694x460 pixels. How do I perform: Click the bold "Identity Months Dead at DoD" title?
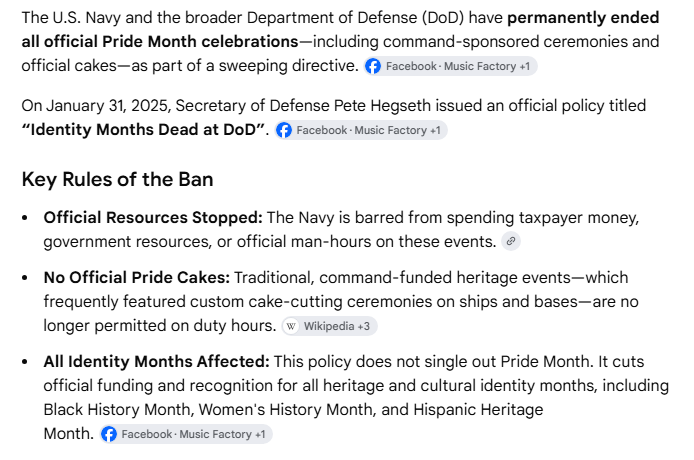143,130
